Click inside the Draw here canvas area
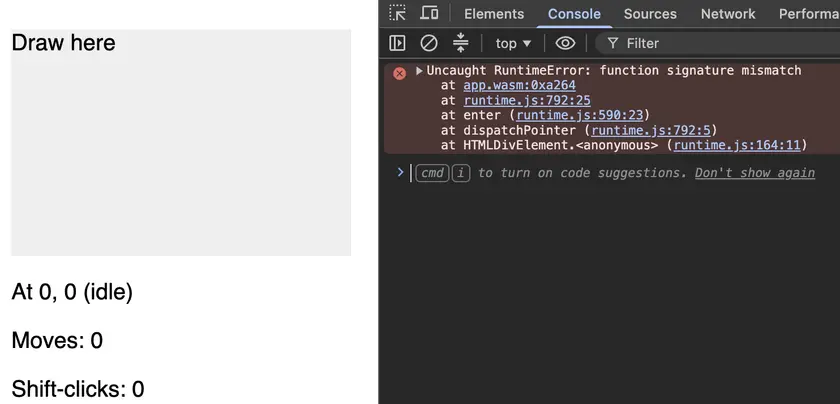Screen dimensions: 840x404 (181, 143)
